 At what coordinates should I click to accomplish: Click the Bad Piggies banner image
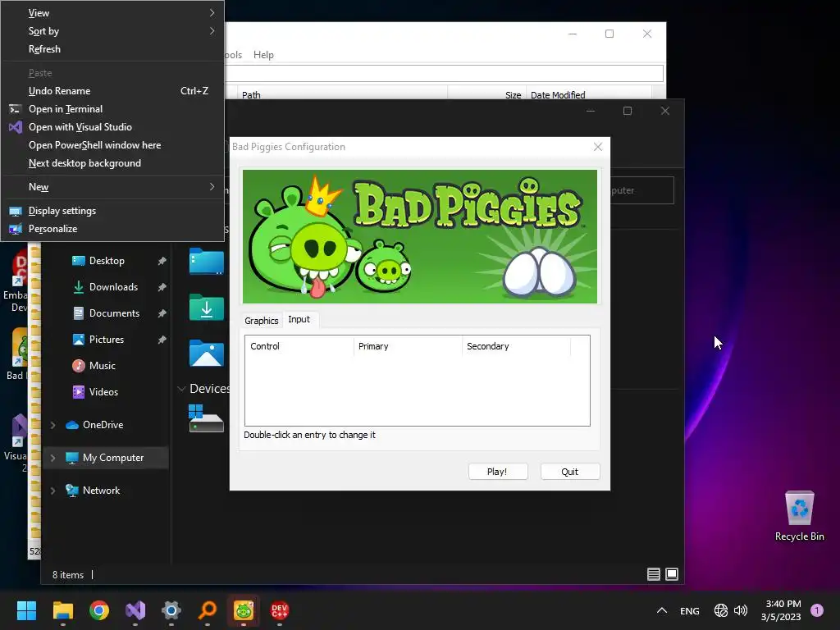[420, 237]
